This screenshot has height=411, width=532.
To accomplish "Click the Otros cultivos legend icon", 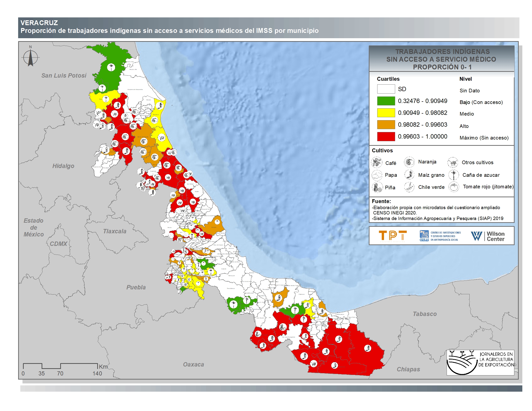I will (453, 162).
